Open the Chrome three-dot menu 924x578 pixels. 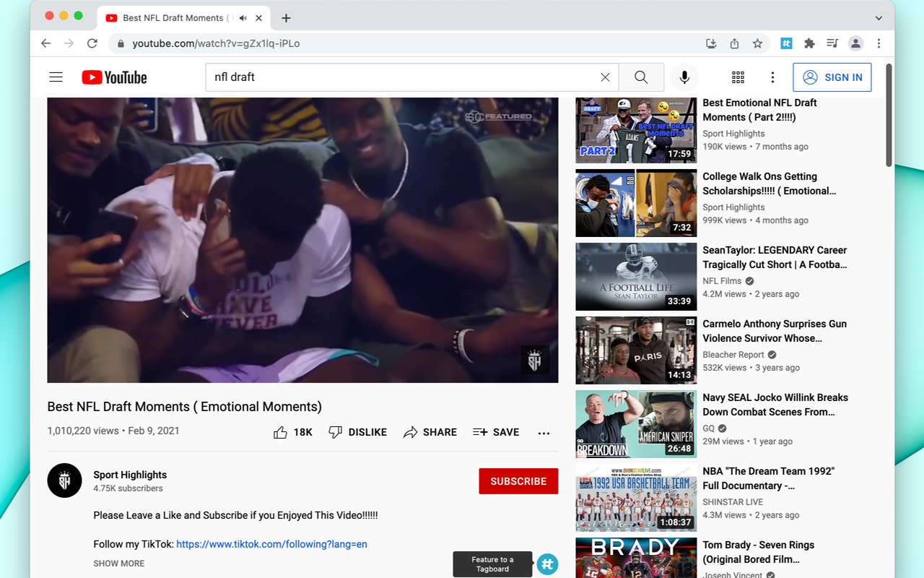(x=879, y=43)
